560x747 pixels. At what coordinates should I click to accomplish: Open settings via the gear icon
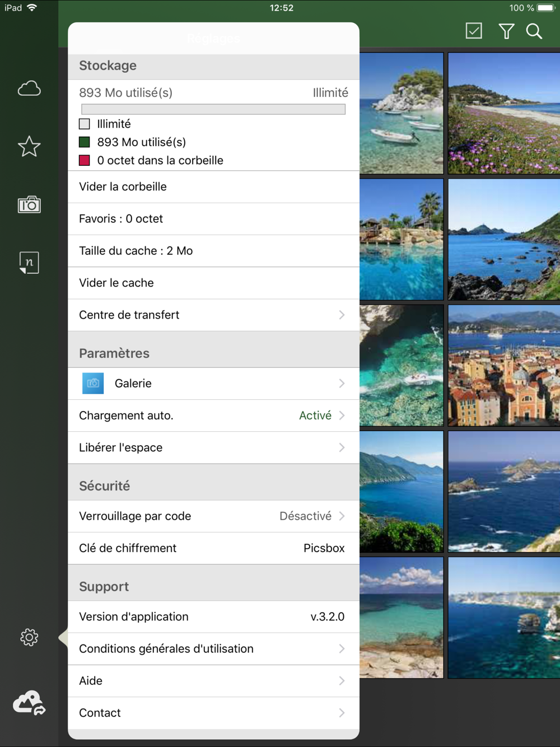click(x=29, y=637)
